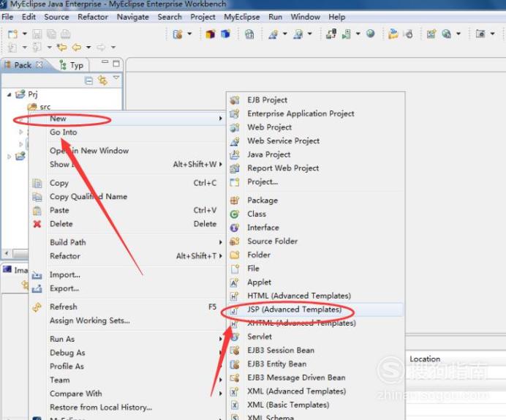
Task: Open the Package Explorer view menu triangle
Action: click(x=116, y=78)
